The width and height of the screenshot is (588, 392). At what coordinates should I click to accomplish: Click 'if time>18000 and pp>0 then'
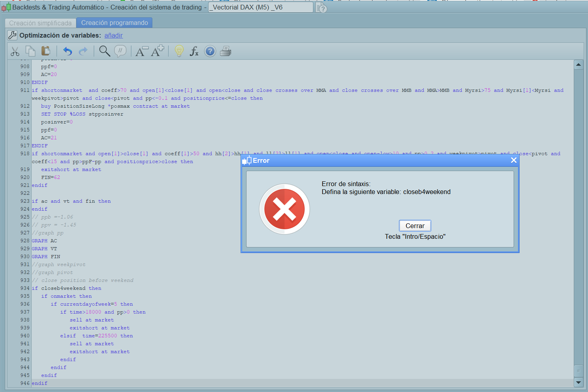tap(103, 312)
